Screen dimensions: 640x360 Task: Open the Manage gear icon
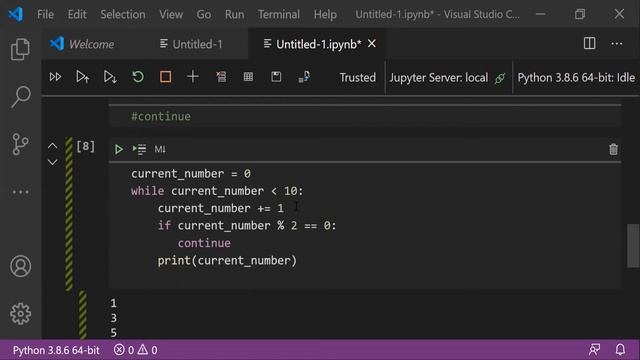coord(20,313)
